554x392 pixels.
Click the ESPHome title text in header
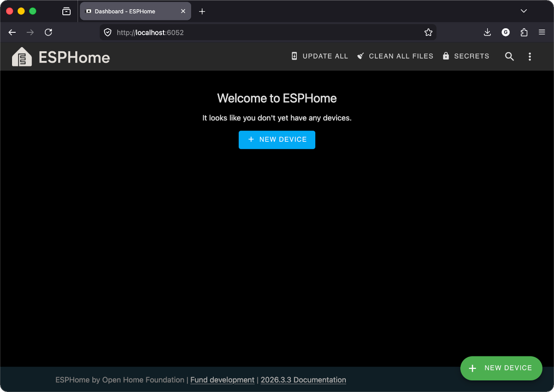click(74, 57)
